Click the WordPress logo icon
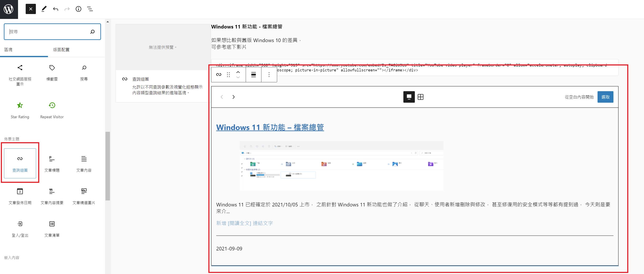This screenshot has width=644, height=274. coord(9,9)
